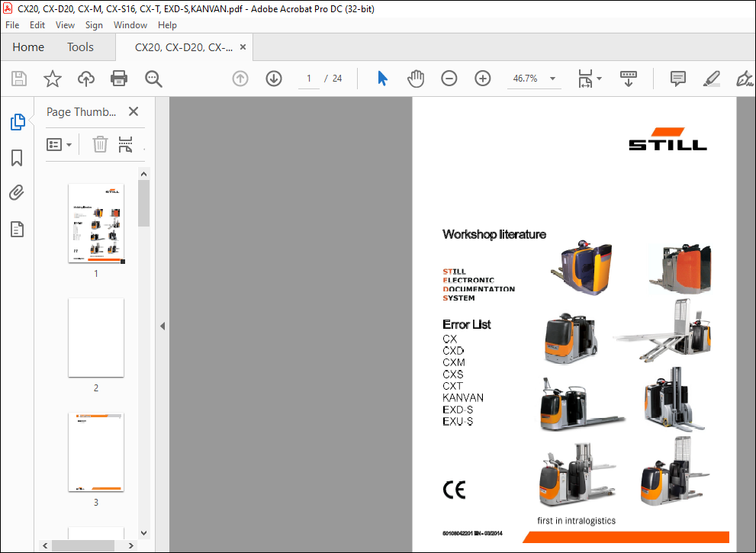Screen dimensions: 756x553
Task: Click the STILL logo on page
Action: (x=668, y=139)
